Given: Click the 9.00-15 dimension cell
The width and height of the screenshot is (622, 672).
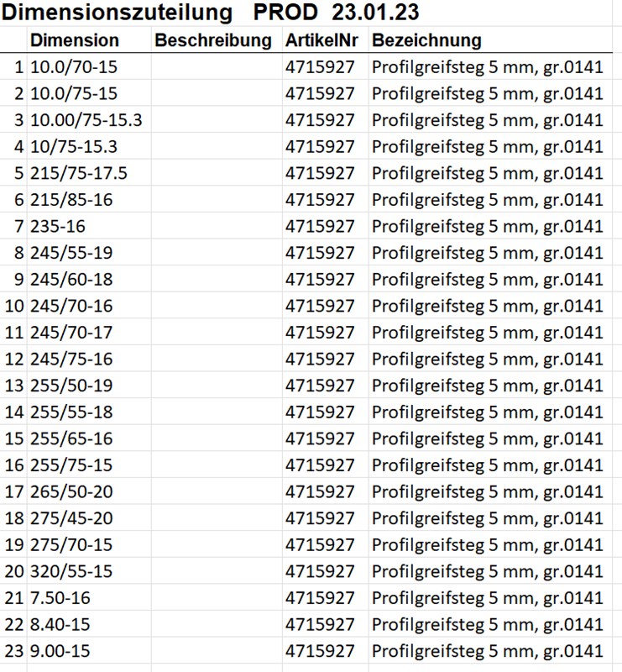Looking at the screenshot, I should pyautogui.click(x=60, y=651).
